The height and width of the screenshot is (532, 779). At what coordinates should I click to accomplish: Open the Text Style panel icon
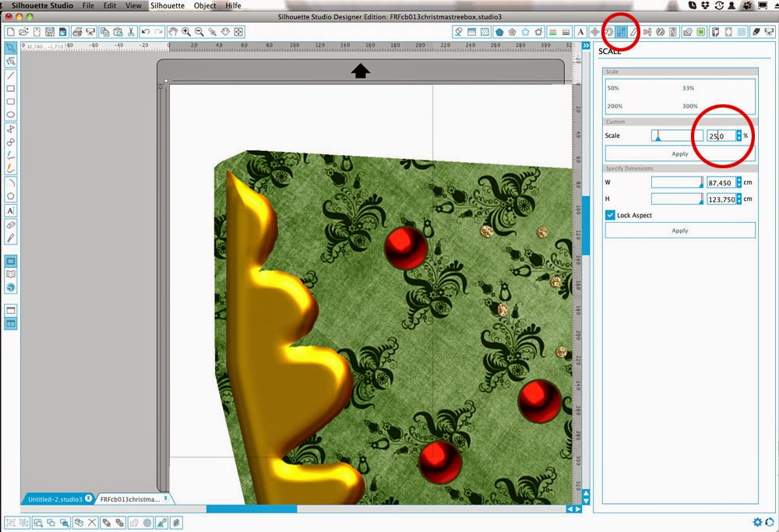pos(580,32)
